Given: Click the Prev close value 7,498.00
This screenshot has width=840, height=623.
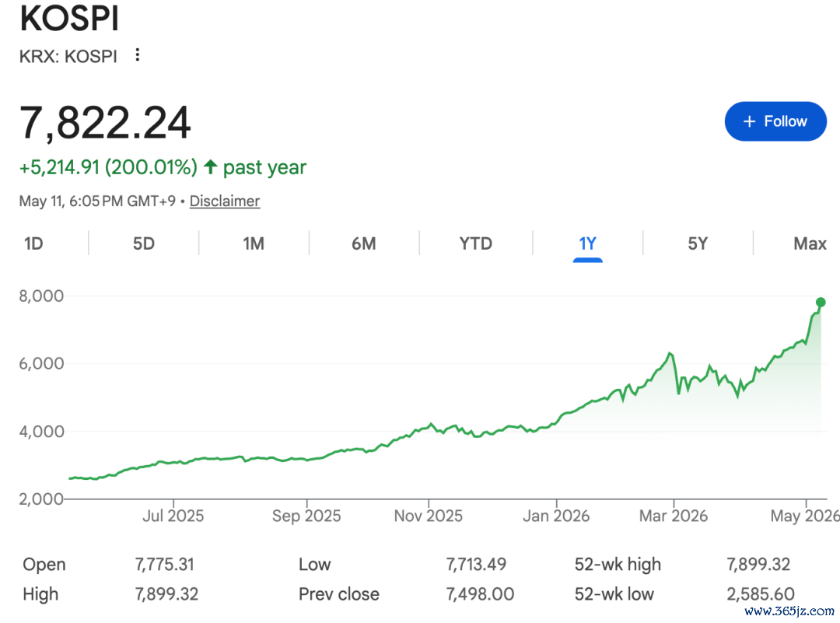Looking at the screenshot, I should click(x=480, y=593).
